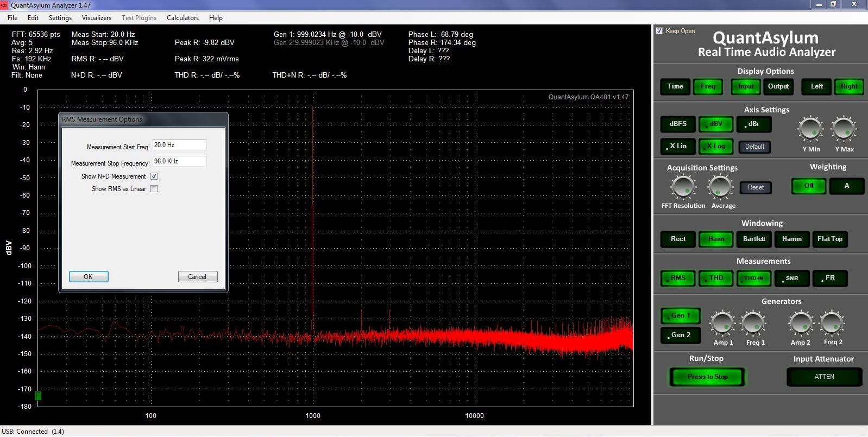
Task: Click the Freq 1 knob
Action: point(754,324)
